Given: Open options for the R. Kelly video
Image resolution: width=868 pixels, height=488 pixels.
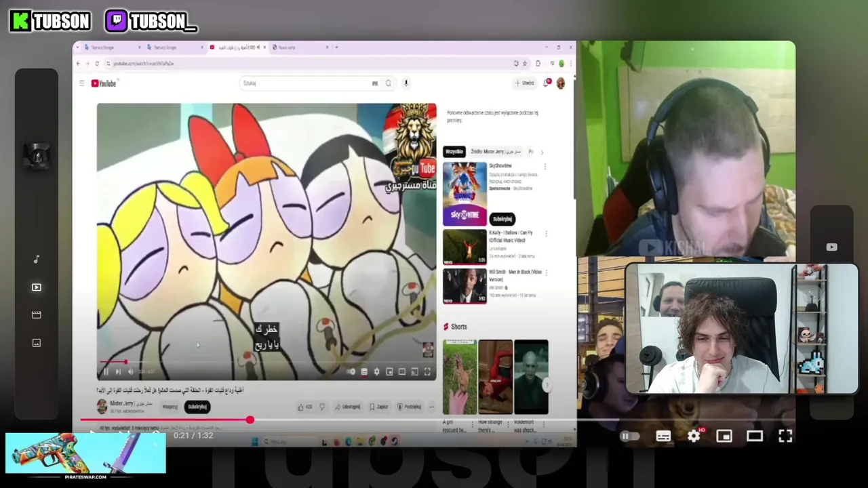Looking at the screenshot, I should (x=546, y=234).
